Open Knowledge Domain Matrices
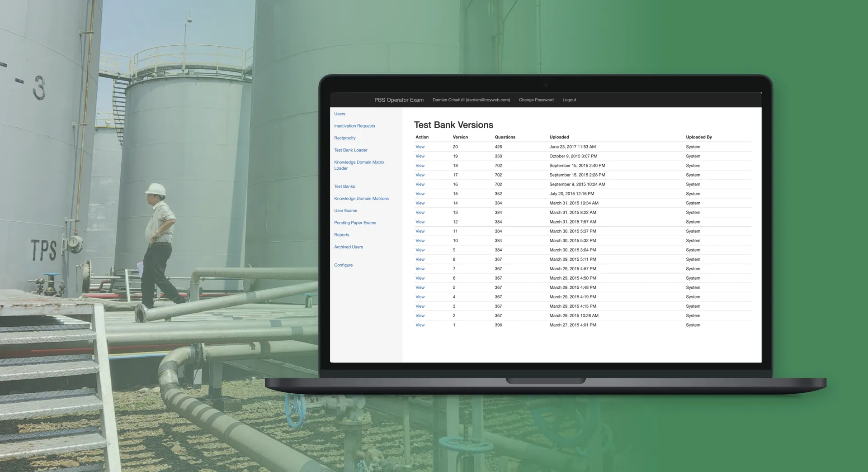The height and width of the screenshot is (472, 868). click(x=361, y=199)
